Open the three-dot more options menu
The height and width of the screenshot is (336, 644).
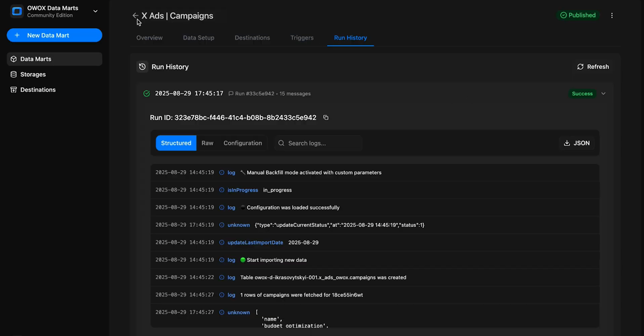612,16
